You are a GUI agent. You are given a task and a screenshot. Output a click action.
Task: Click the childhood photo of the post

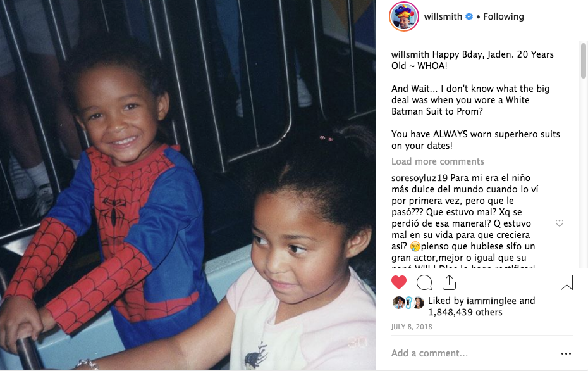pyautogui.click(x=188, y=185)
